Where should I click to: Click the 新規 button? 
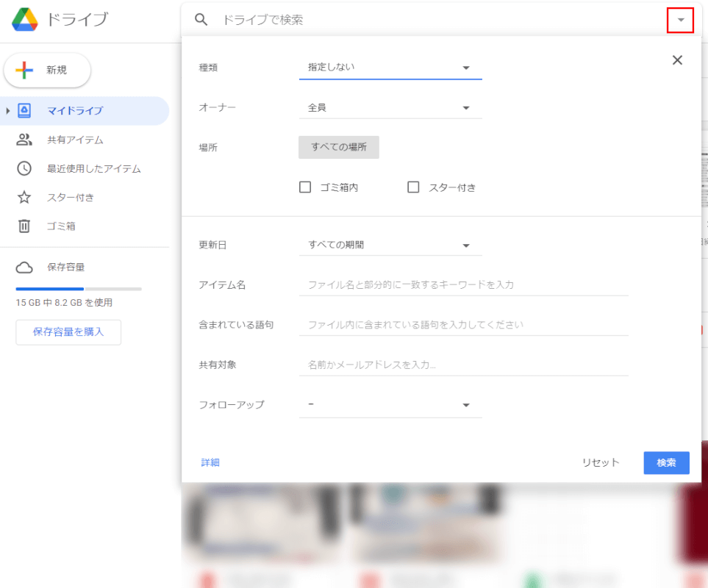pyautogui.click(x=47, y=71)
